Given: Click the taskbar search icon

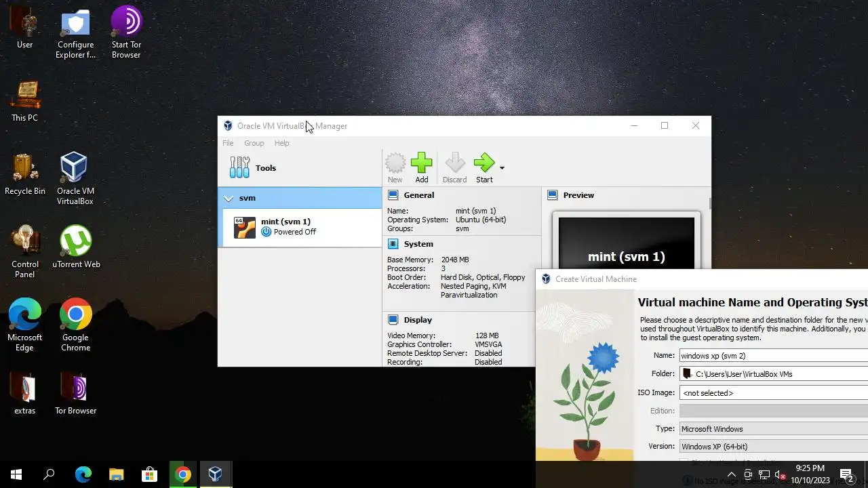Looking at the screenshot, I should point(49,474).
